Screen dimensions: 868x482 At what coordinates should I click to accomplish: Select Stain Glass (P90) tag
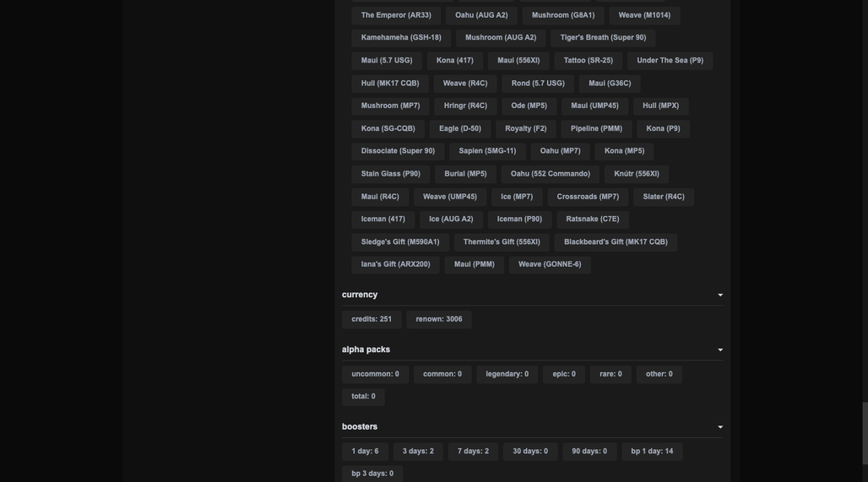tap(391, 174)
